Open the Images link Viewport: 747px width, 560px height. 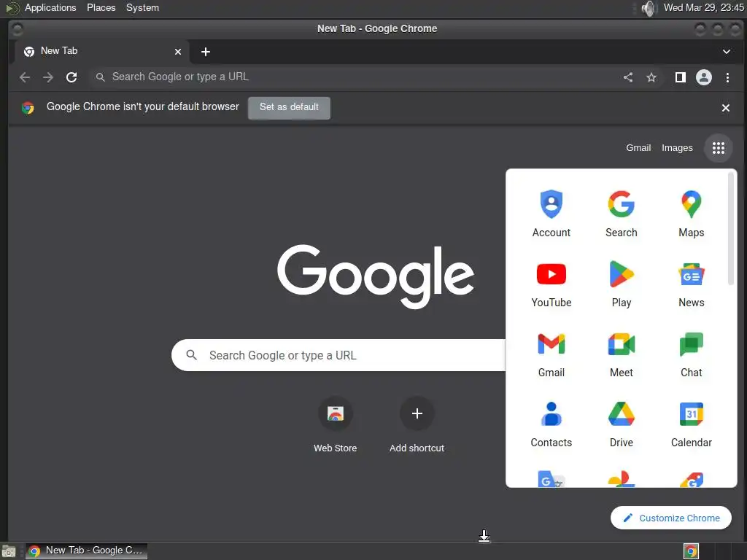pyautogui.click(x=677, y=147)
